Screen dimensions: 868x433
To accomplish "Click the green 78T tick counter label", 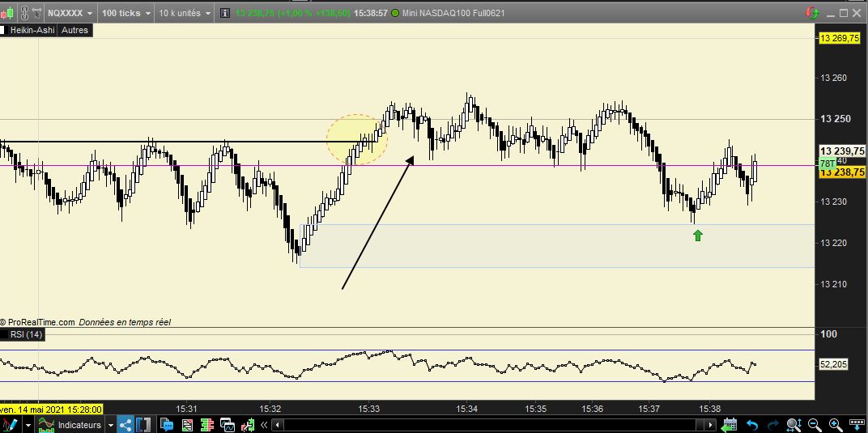I will click(x=827, y=163).
